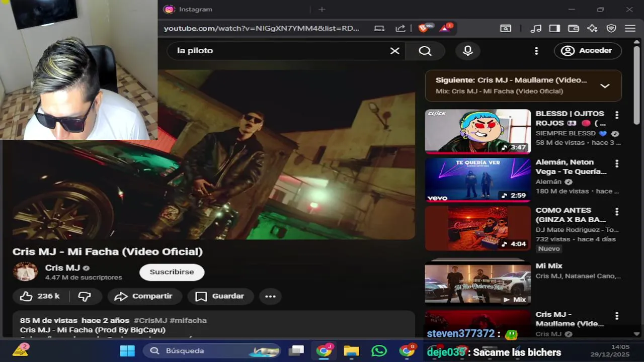The height and width of the screenshot is (362, 644).
Task: Click COMO ANTES (GINZA X BA BA video title
Action: [571, 215]
